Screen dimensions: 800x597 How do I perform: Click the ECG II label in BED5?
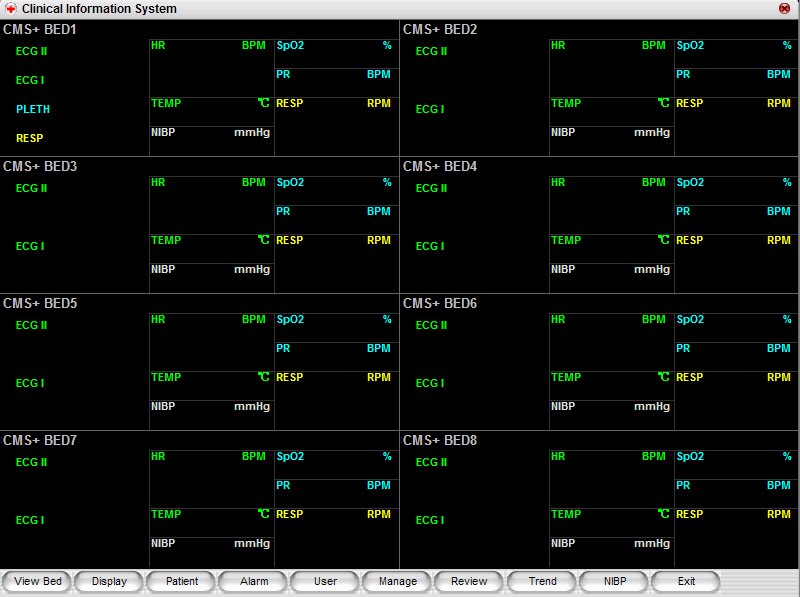[x=32, y=326]
